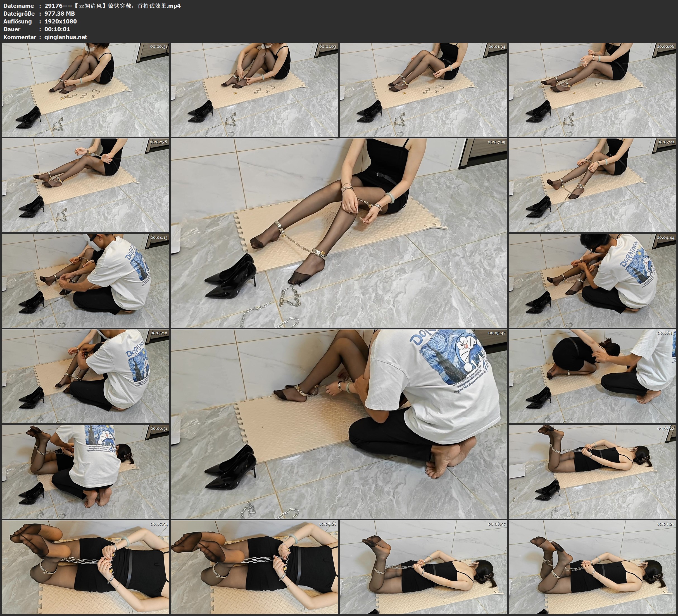Open the large thumbnail at 00:05:47

click(339, 424)
